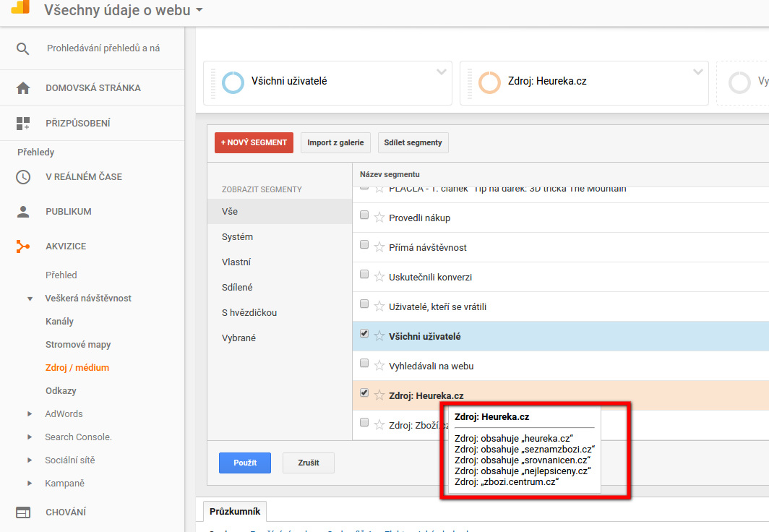
Task: Check the Přímá návštěvnost segment checkbox
Action: [x=364, y=246]
